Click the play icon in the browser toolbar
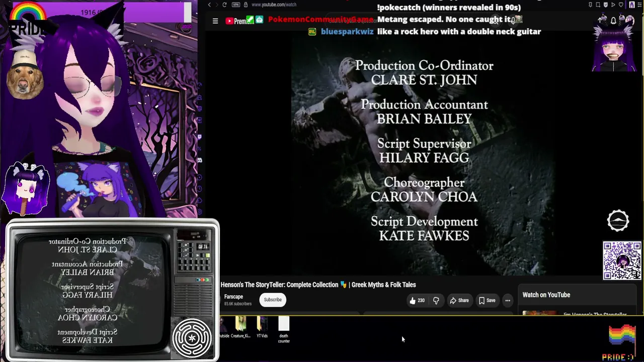The width and height of the screenshot is (644, 362). 613,5
